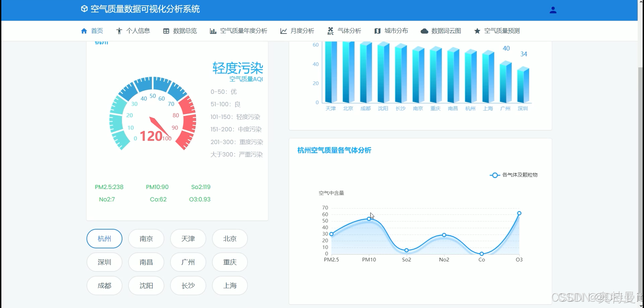Select the 上海 city button
This screenshot has width=644, height=308.
tap(229, 286)
